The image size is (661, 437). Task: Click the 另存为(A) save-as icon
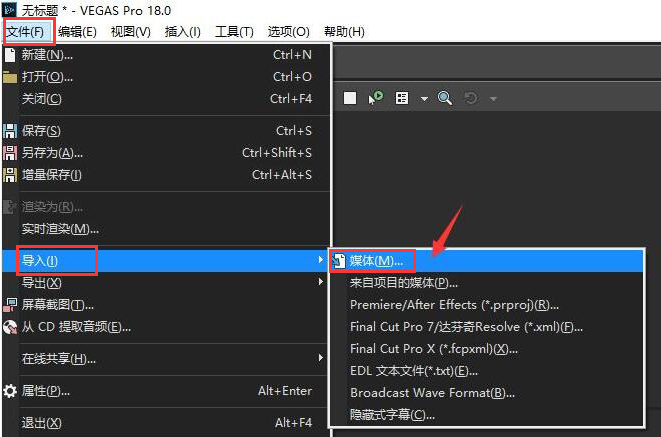(x=10, y=153)
